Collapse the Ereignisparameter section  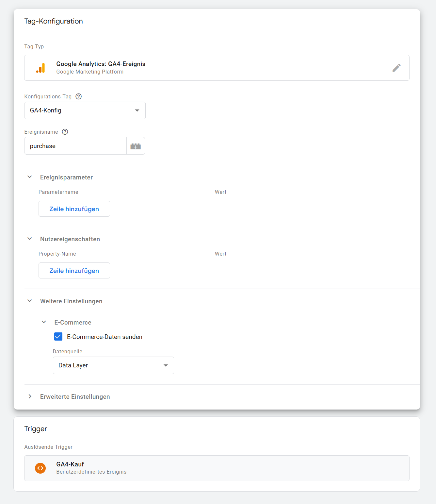coord(30,177)
